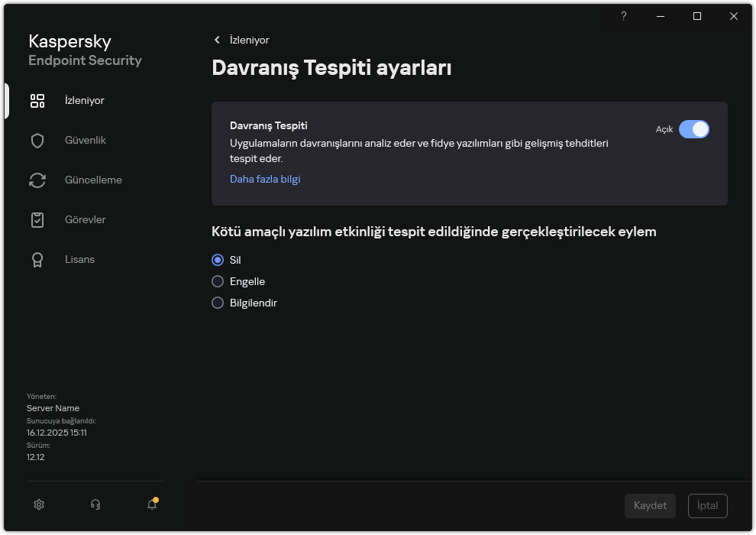Screen dimensions: 756x535
Task: Choose Bilgilendir as malware action
Action: click(x=218, y=303)
